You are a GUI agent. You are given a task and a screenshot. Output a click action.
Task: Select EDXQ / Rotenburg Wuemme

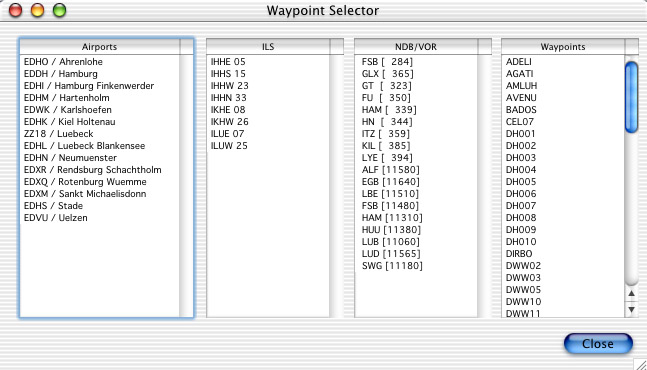pos(85,181)
